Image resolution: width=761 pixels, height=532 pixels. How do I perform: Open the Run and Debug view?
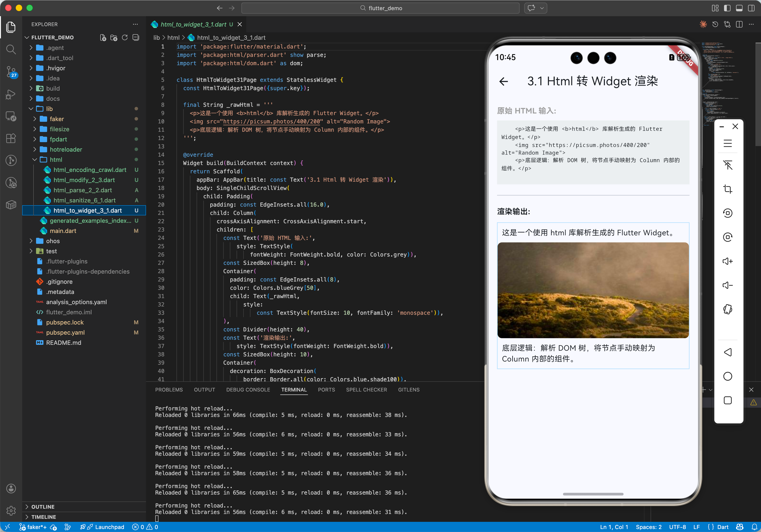(x=11, y=94)
